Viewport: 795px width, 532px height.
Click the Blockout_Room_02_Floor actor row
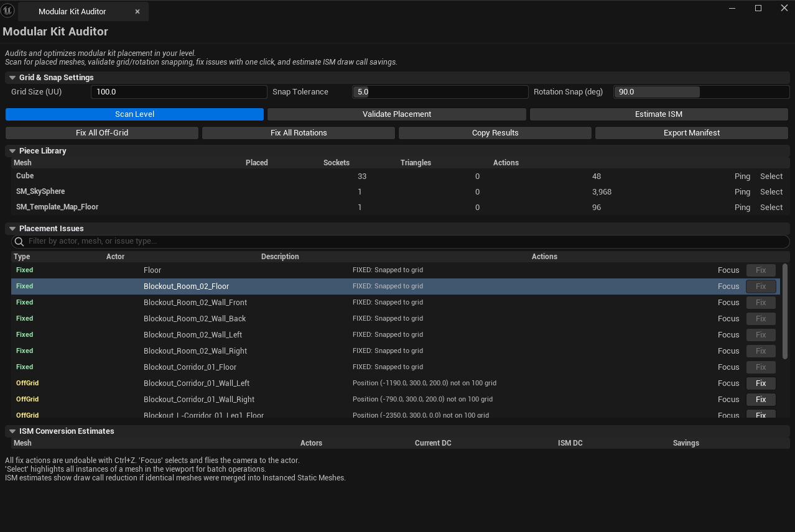396,287
